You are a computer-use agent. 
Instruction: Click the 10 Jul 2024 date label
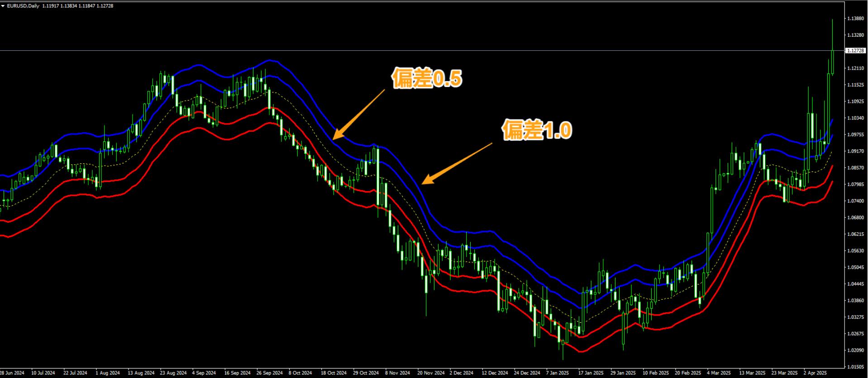pyautogui.click(x=43, y=373)
